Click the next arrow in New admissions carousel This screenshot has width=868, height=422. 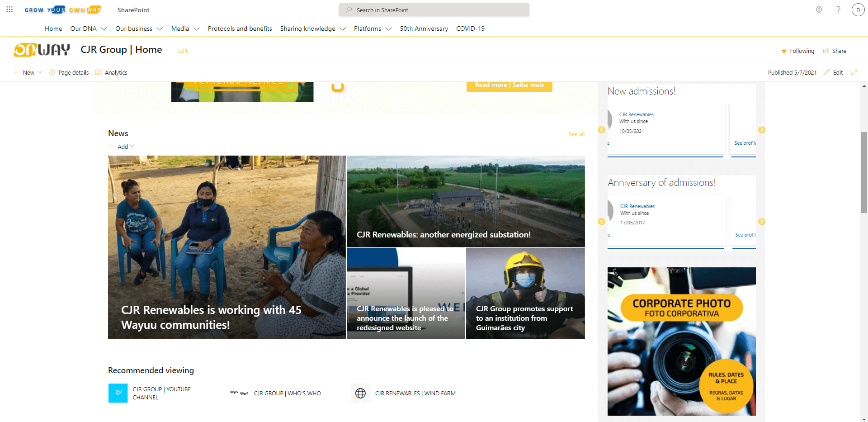tap(762, 130)
